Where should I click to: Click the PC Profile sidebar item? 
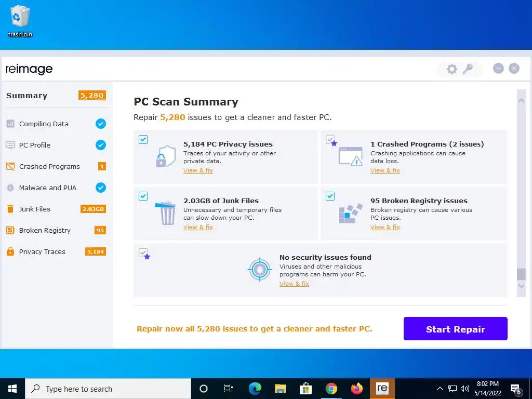click(56, 145)
